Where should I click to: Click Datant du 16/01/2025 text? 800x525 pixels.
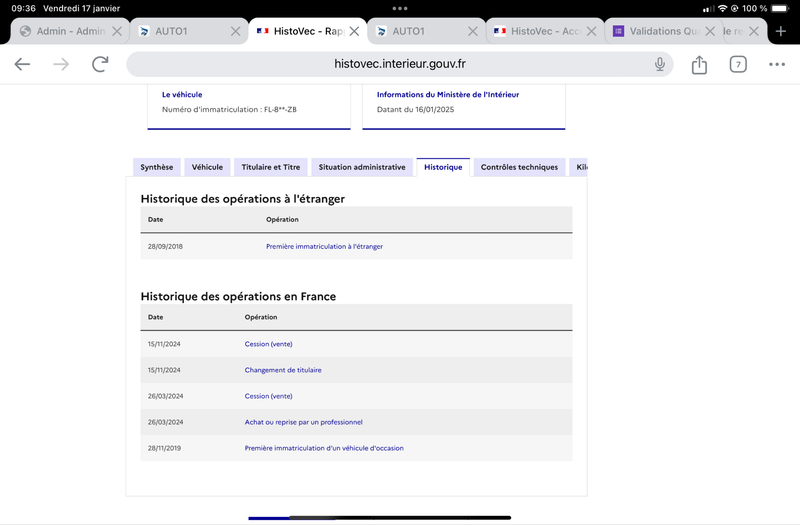point(415,109)
